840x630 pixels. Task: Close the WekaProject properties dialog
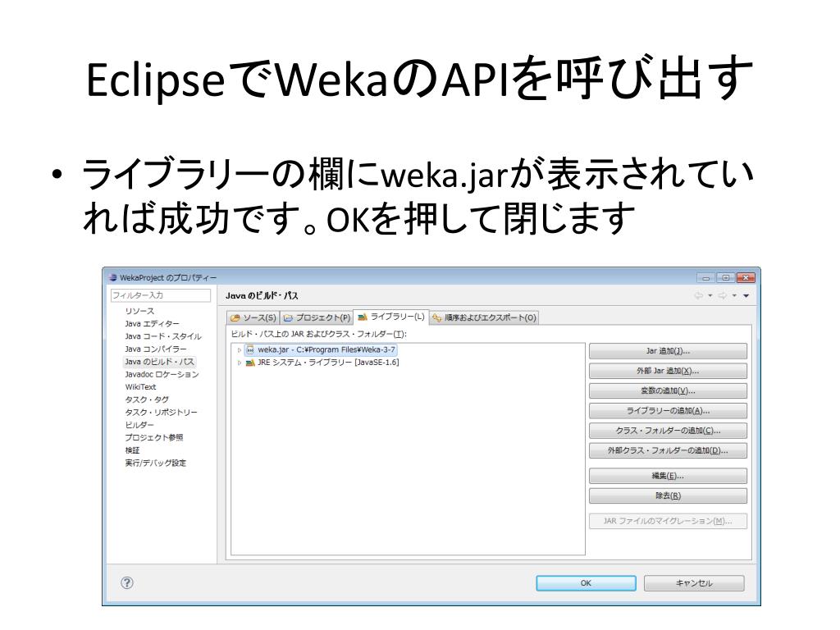click(746, 277)
